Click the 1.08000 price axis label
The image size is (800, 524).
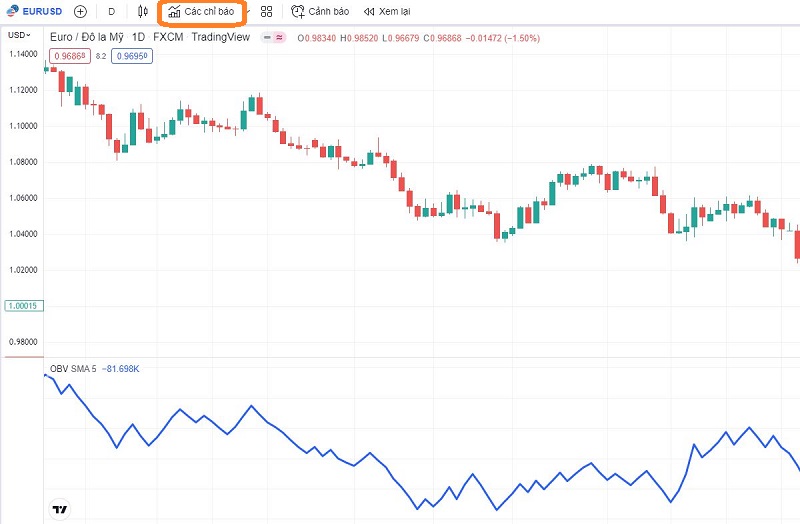[23, 162]
